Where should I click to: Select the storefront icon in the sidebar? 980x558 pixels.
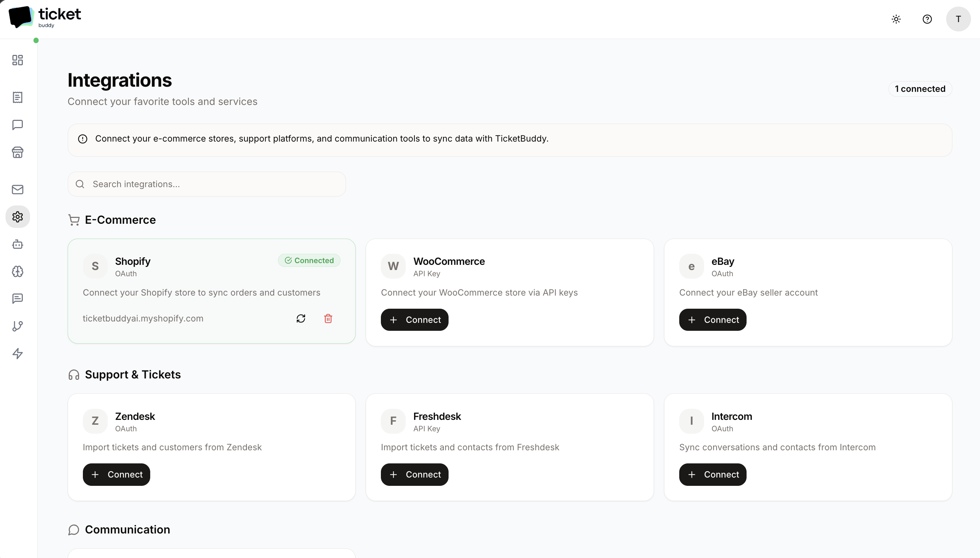tap(17, 152)
